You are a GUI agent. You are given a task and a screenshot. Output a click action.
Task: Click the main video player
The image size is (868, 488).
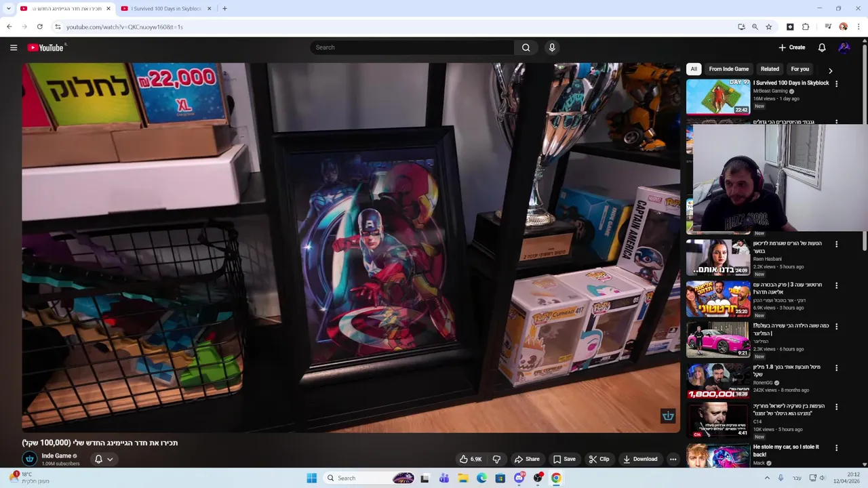click(x=351, y=247)
